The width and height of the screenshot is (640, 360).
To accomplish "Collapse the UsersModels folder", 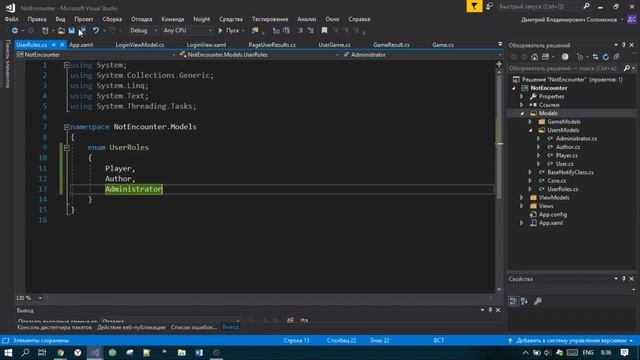I will [x=531, y=130].
